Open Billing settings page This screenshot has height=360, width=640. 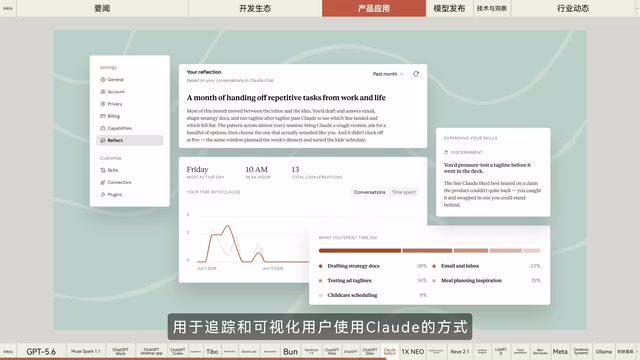pyautogui.click(x=130, y=116)
